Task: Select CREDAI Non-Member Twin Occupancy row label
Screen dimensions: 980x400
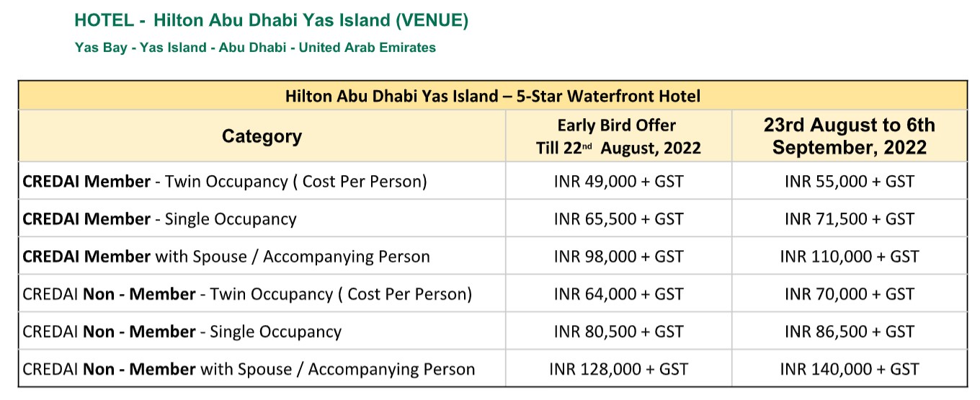Action: (247, 294)
